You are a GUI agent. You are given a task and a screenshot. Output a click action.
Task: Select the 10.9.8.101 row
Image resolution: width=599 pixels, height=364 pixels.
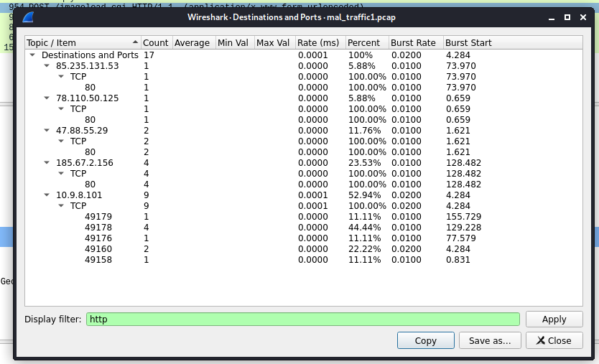pos(304,195)
